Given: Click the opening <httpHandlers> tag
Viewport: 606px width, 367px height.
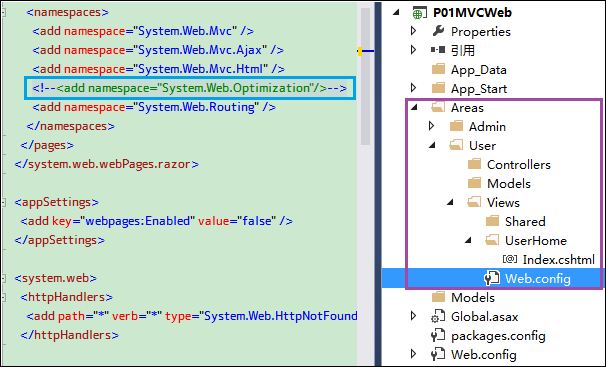Looking at the screenshot, I should pyautogui.click(x=66, y=297).
